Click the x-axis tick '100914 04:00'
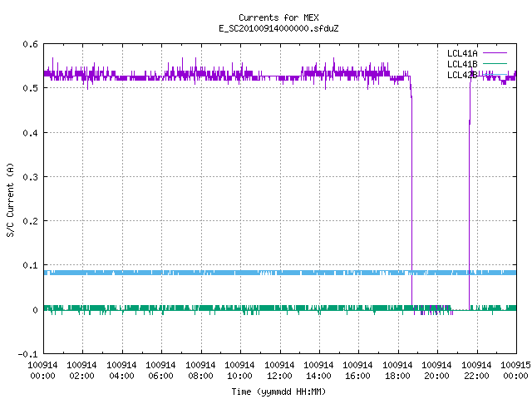The image size is (532, 399). [x=121, y=371]
